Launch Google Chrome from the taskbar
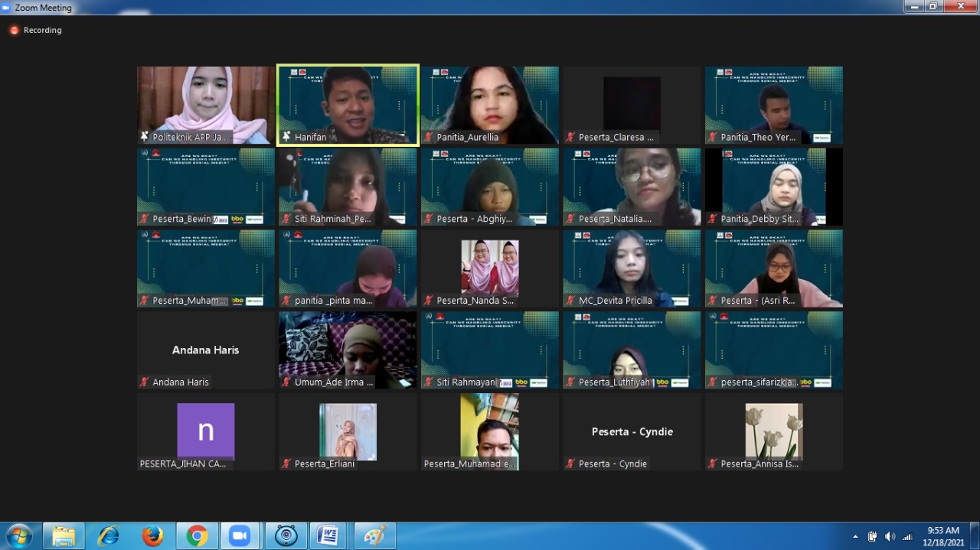This screenshot has height=550, width=980. pyautogui.click(x=197, y=536)
